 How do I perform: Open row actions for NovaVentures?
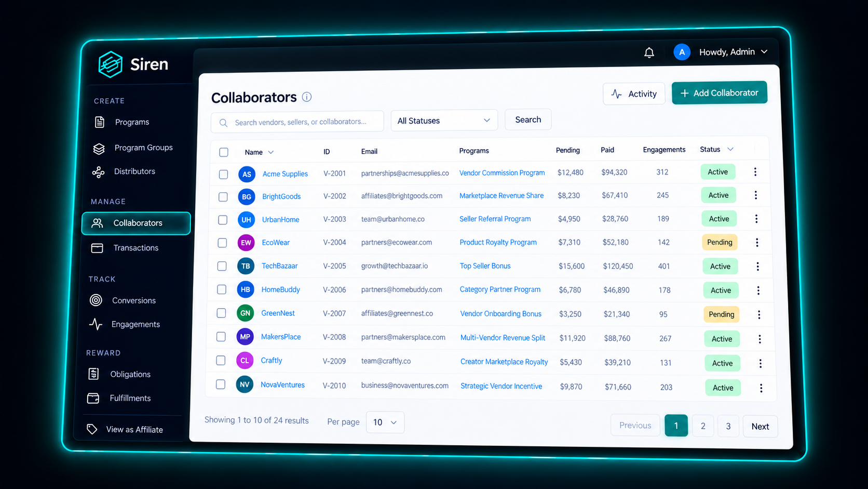click(761, 388)
